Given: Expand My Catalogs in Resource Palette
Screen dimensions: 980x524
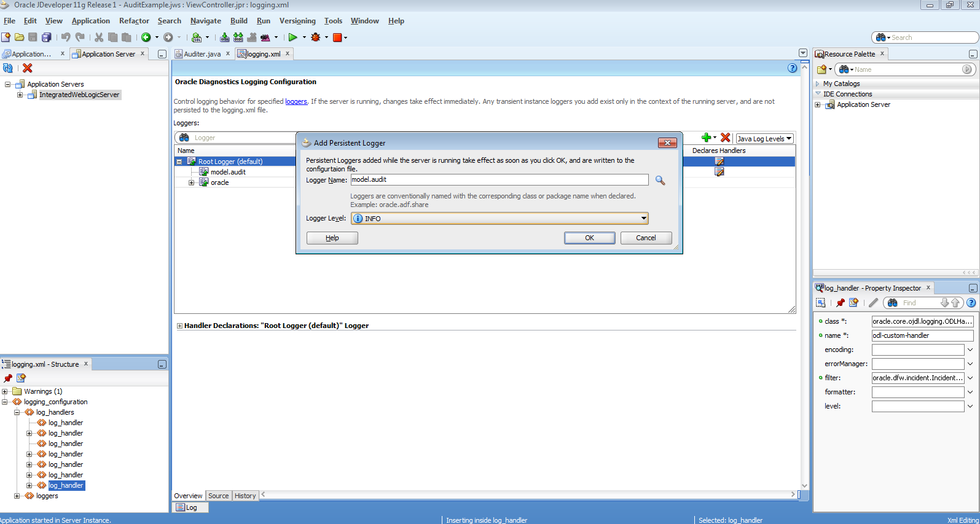Looking at the screenshot, I should pos(818,84).
